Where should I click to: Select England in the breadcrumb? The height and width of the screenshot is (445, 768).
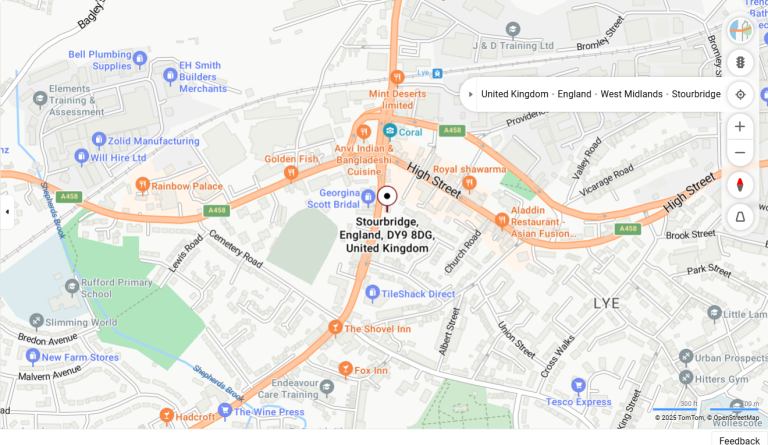[575, 94]
